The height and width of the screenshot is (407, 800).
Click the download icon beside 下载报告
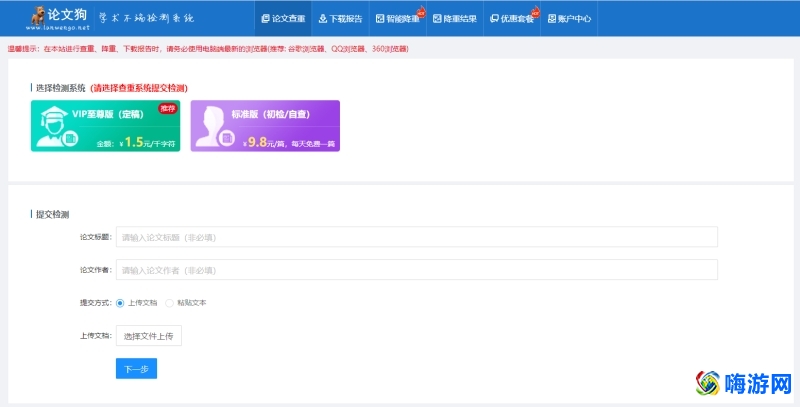tap(323, 19)
